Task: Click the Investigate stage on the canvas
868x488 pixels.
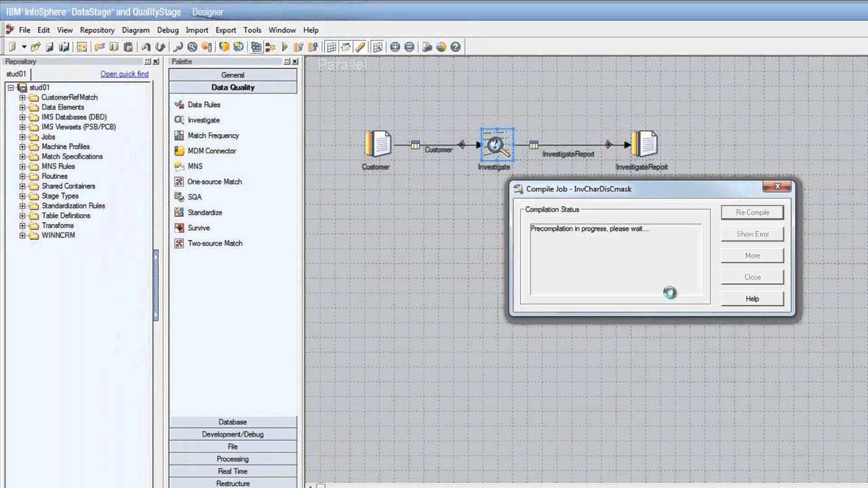Action: point(496,144)
